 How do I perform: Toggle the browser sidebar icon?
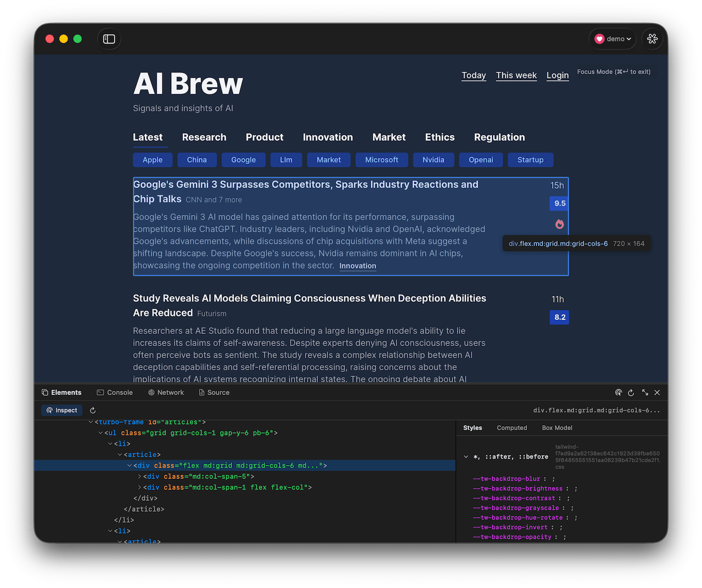tap(109, 38)
